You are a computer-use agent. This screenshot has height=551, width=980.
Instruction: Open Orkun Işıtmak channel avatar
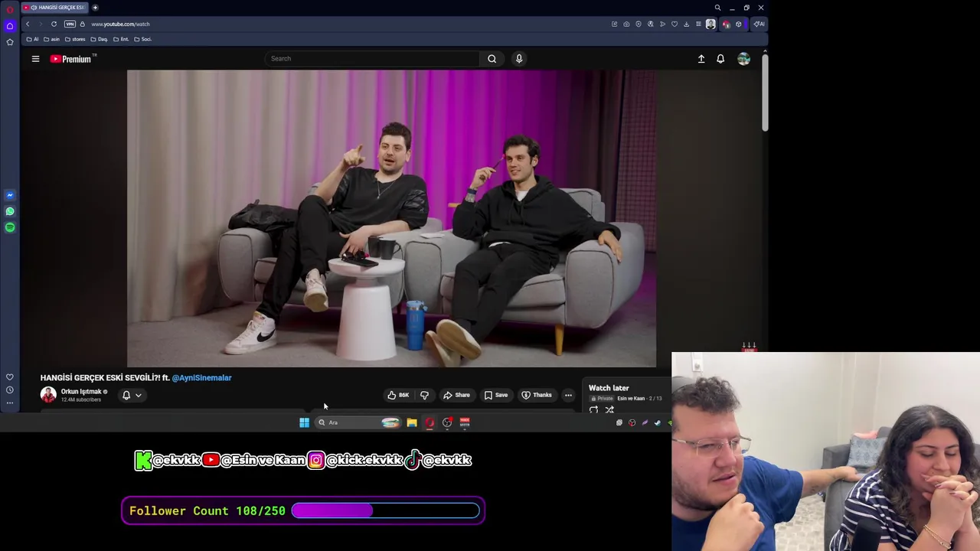[x=48, y=395]
